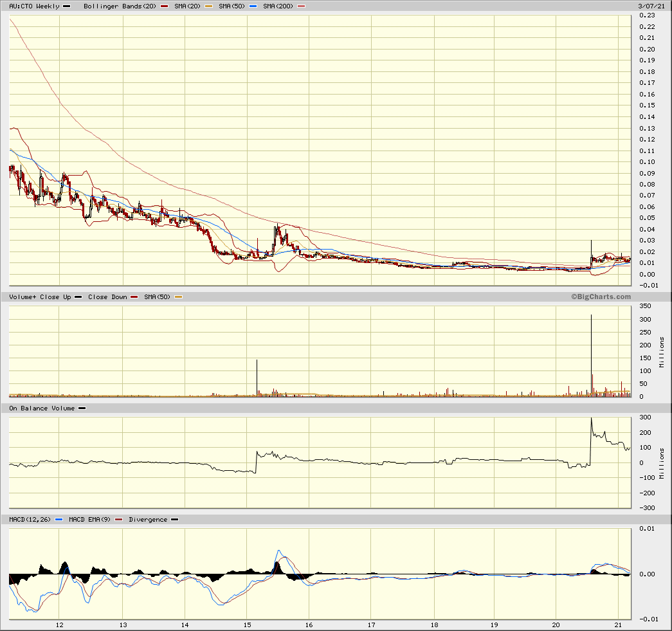Viewport: 672px width, 631px height.
Task: Click the pink SMA(200) legend swatch
Action: (302, 6)
